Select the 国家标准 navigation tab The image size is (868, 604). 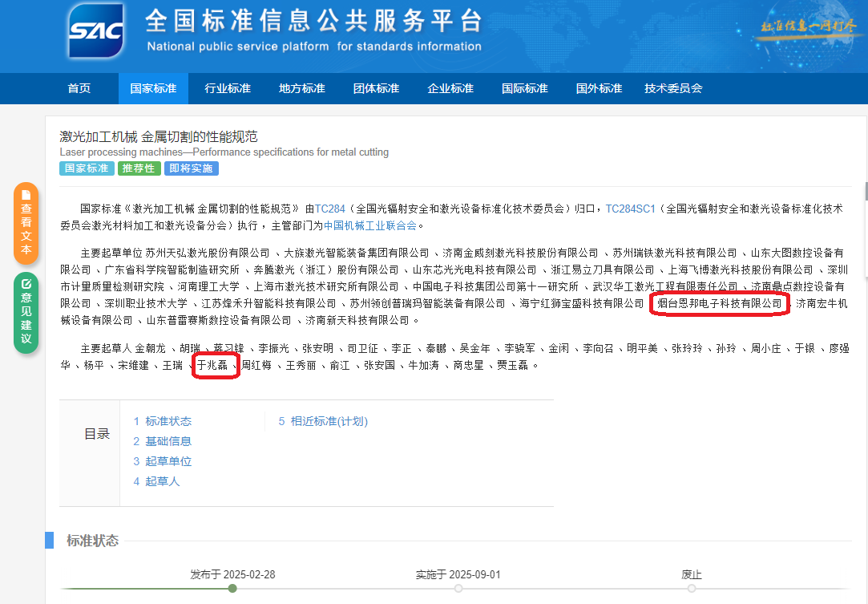(x=153, y=89)
